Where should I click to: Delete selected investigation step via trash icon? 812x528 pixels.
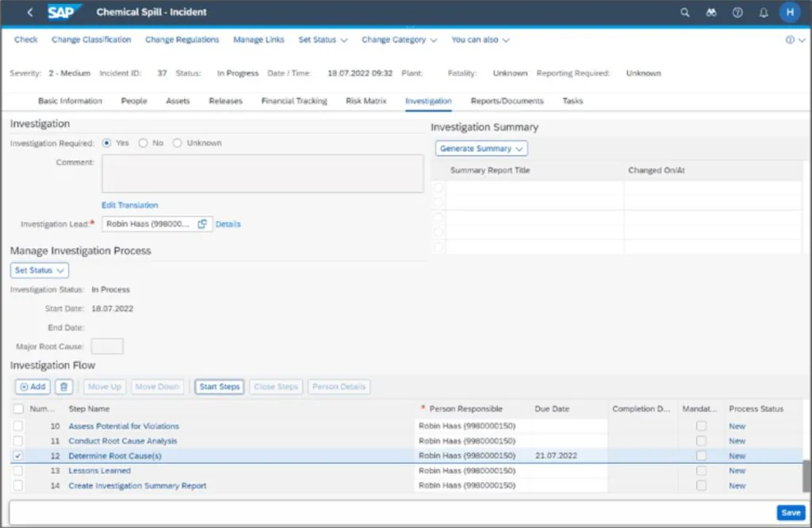tap(63, 387)
